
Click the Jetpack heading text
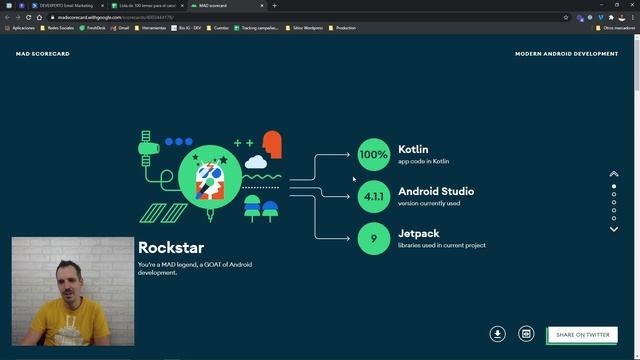[x=419, y=233]
